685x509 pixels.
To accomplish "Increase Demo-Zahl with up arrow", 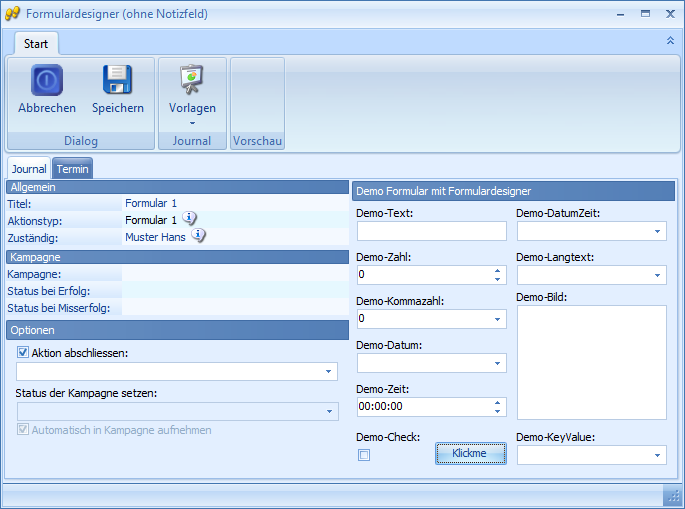I will [x=497, y=271].
